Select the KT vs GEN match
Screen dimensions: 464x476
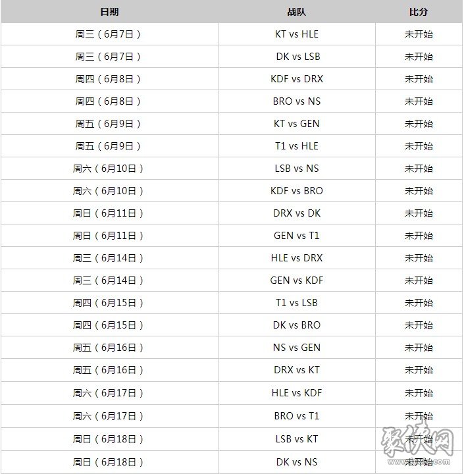[296, 124]
